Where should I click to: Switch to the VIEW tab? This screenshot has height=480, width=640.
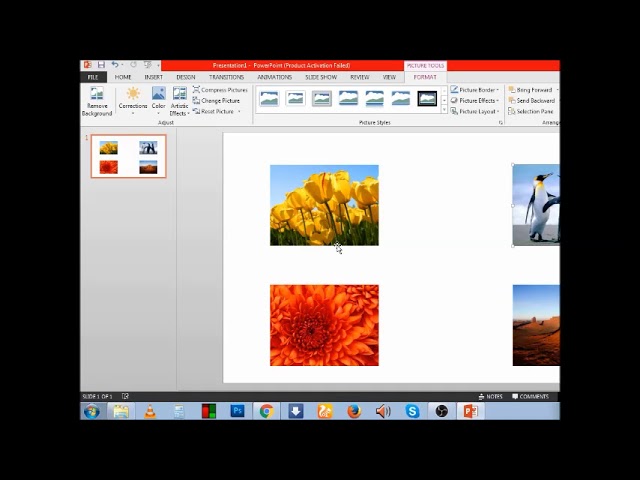389,77
